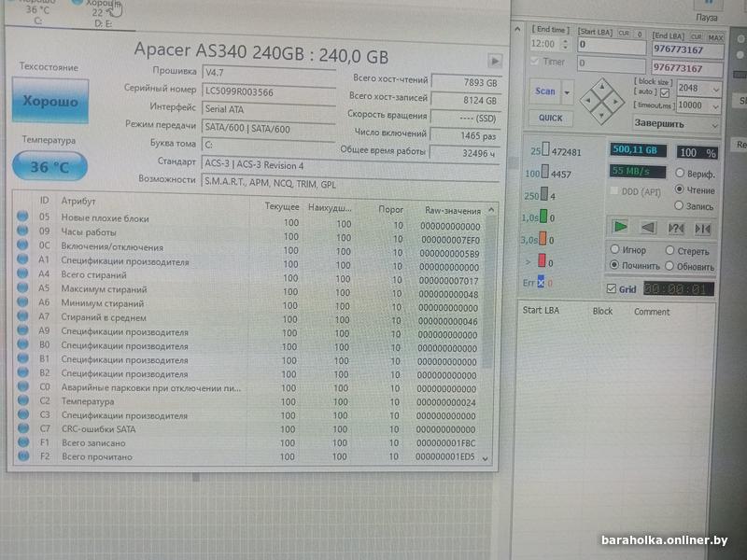Click status circle for attribute A4
This screenshot has height=560, width=747.
tap(22, 273)
